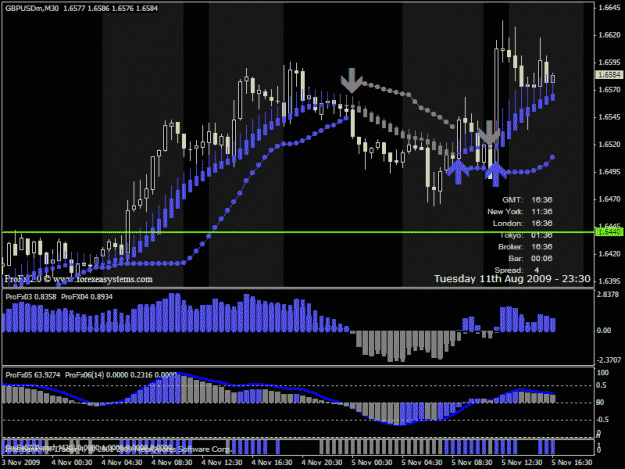This screenshot has height=469, width=625.
Task: Click the 4 Nov 04:30 time axis label
Action: click(122, 463)
